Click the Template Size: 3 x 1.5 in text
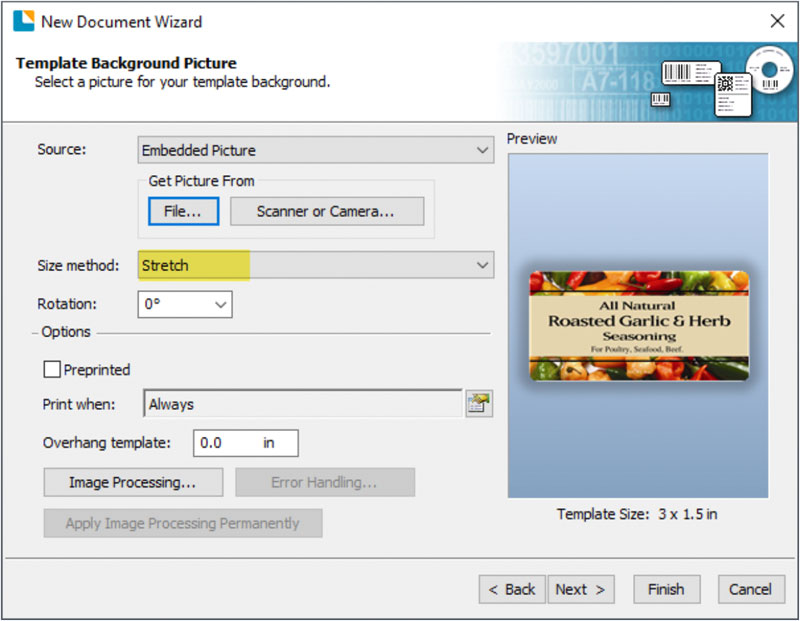This screenshot has width=800, height=621. (x=637, y=514)
